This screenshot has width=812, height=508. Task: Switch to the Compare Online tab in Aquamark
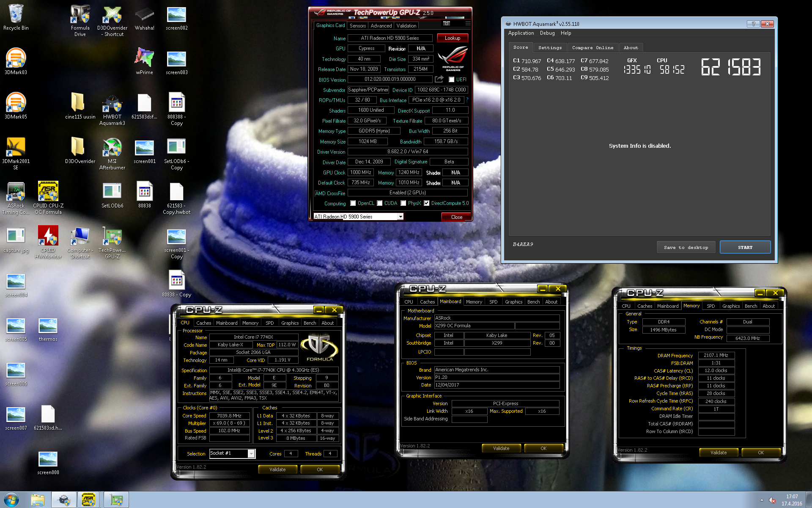click(x=593, y=48)
